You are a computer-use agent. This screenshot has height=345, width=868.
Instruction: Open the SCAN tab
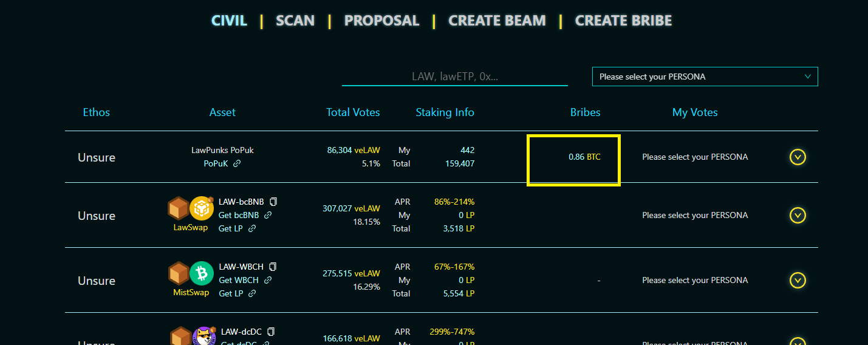(x=295, y=21)
